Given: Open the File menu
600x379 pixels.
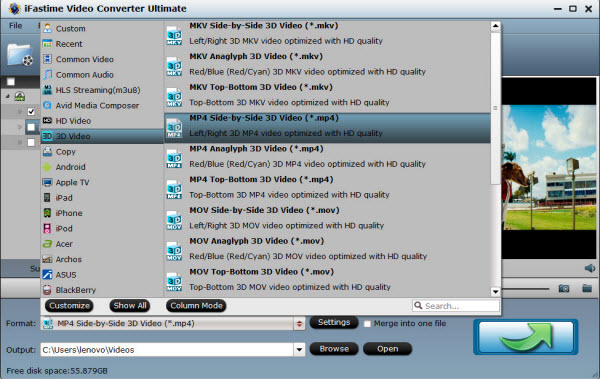Looking at the screenshot, I should 15,26.
